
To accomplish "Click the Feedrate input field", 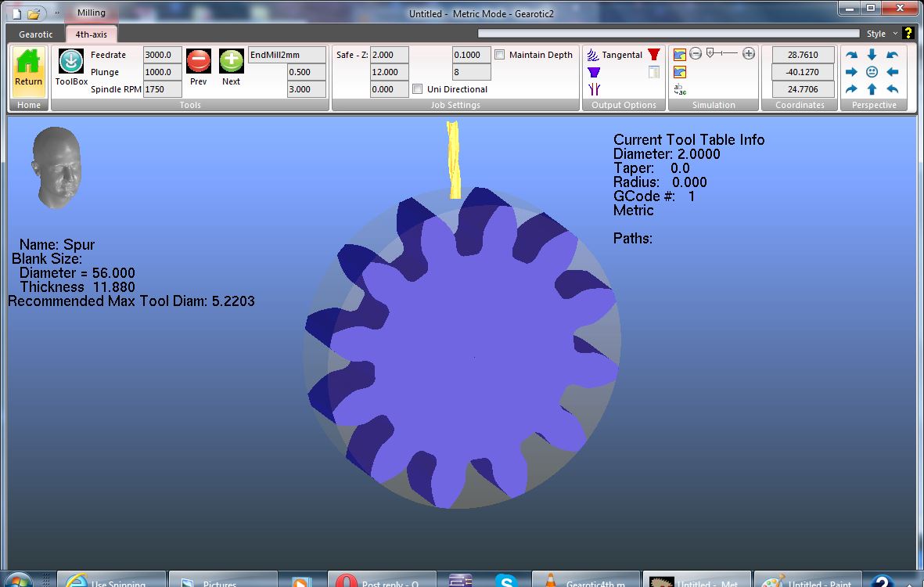I will tap(162, 55).
